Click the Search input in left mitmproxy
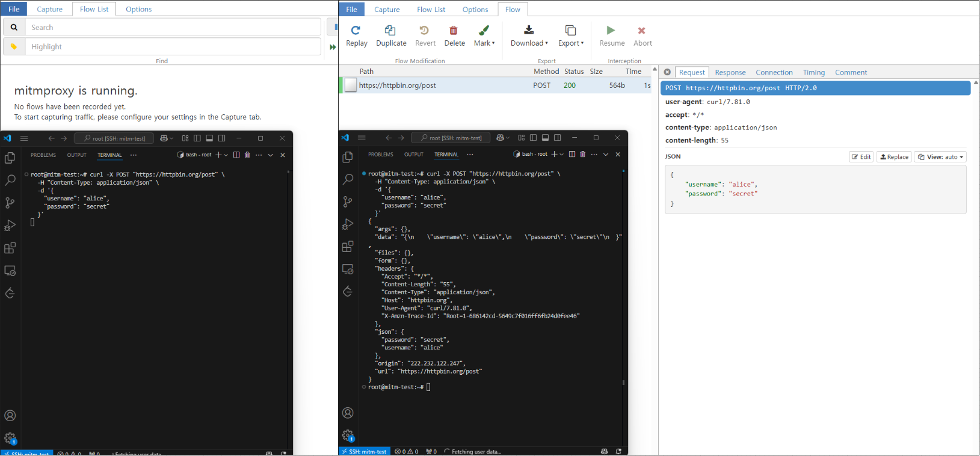 pos(173,27)
